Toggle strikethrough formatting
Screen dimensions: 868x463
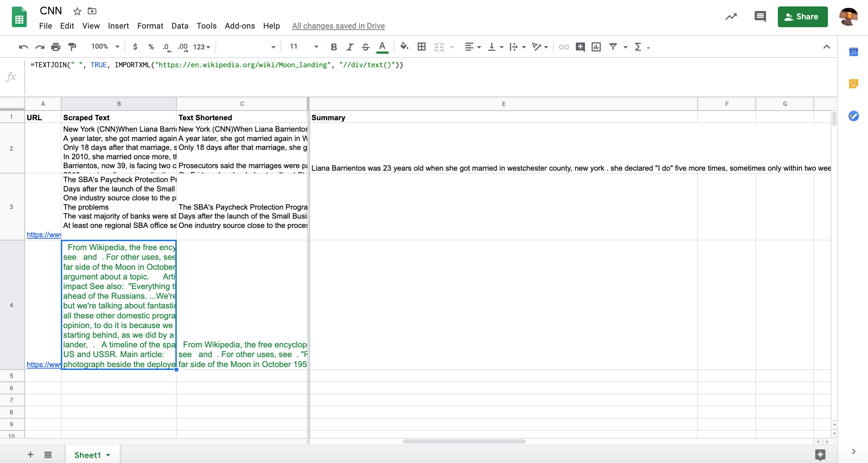366,47
